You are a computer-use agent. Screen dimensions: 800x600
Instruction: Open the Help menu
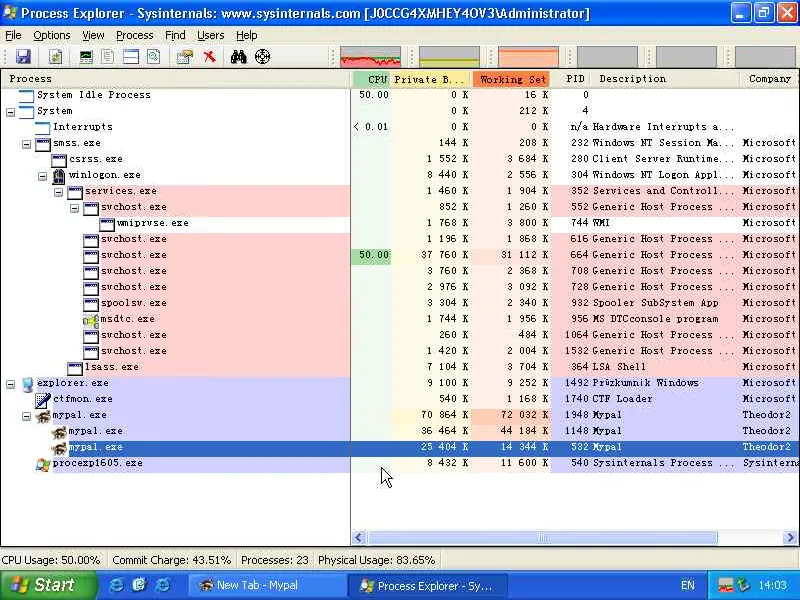[246, 35]
